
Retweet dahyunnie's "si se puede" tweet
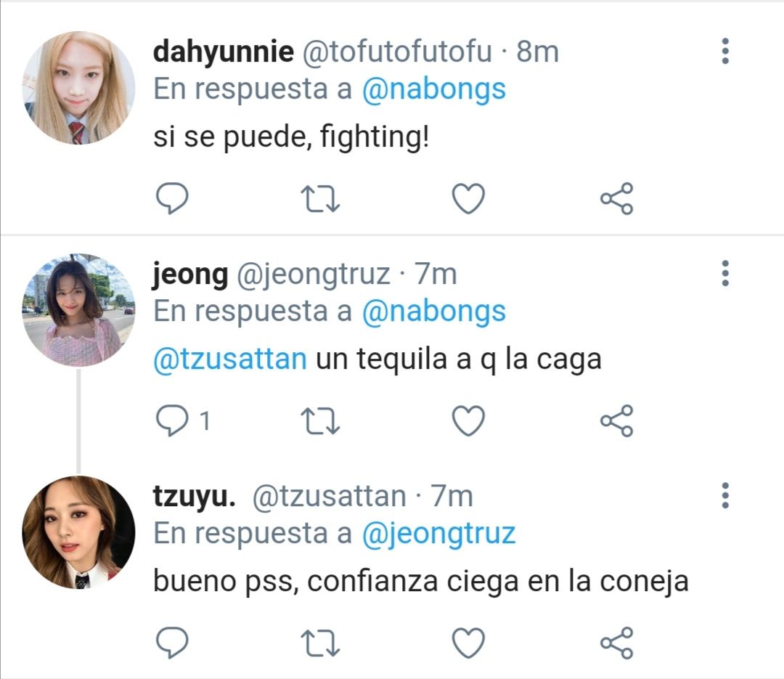320,199
